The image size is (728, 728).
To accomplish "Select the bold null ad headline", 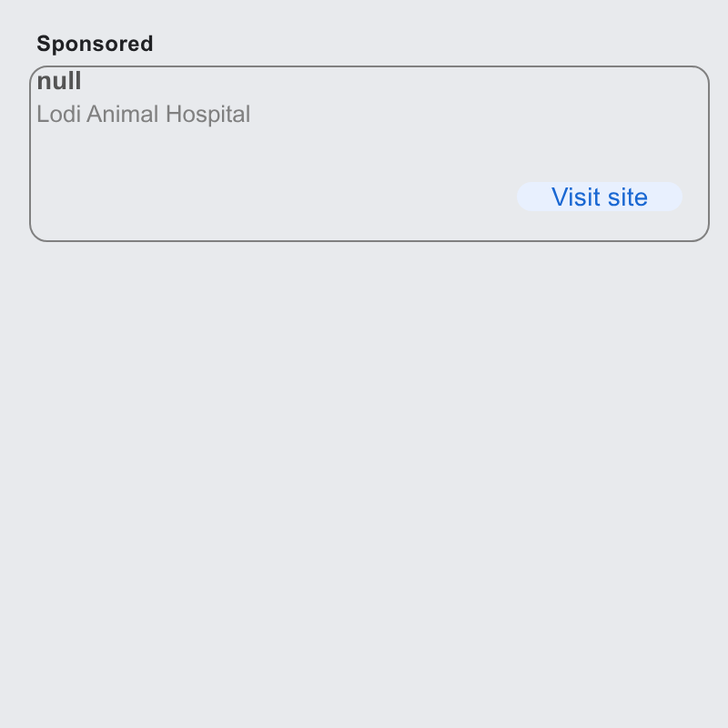I will [59, 81].
